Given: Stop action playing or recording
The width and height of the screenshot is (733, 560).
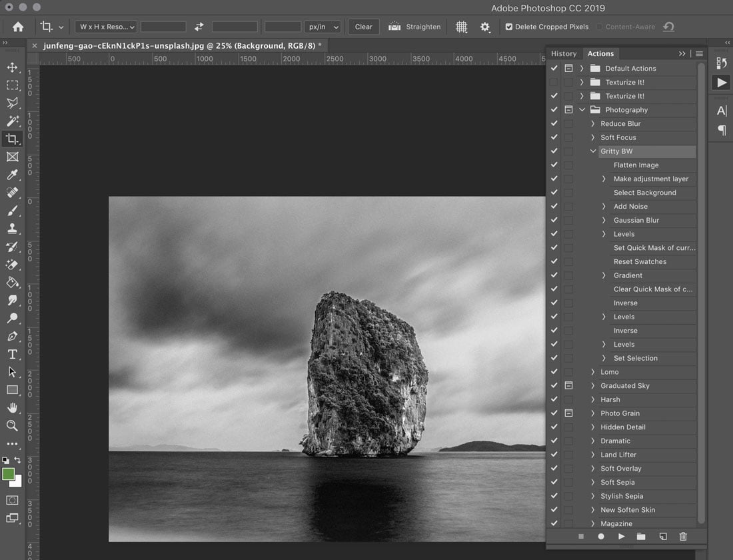Looking at the screenshot, I should pyautogui.click(x=581, y=536).
